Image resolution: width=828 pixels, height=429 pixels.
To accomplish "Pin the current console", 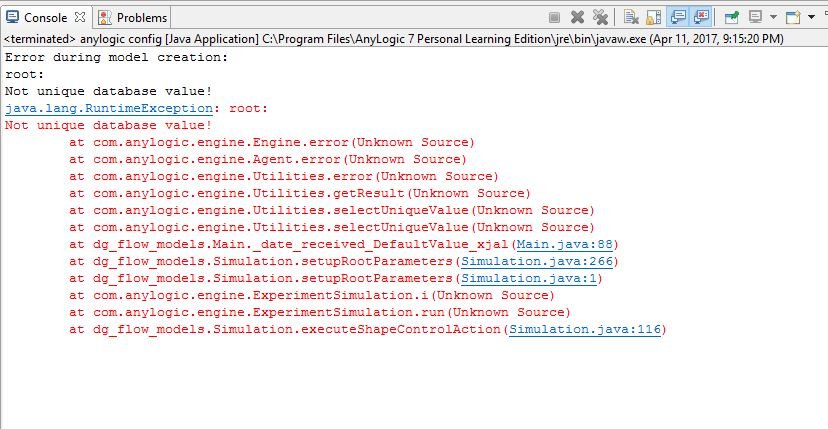I will click(731, 17).
